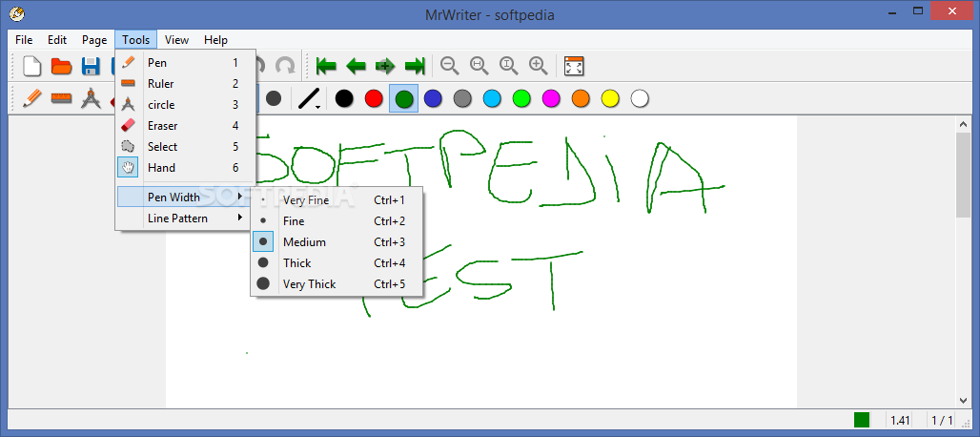Go to the previous page with the green left arrow
980x437 pixels.
(356, 66)
